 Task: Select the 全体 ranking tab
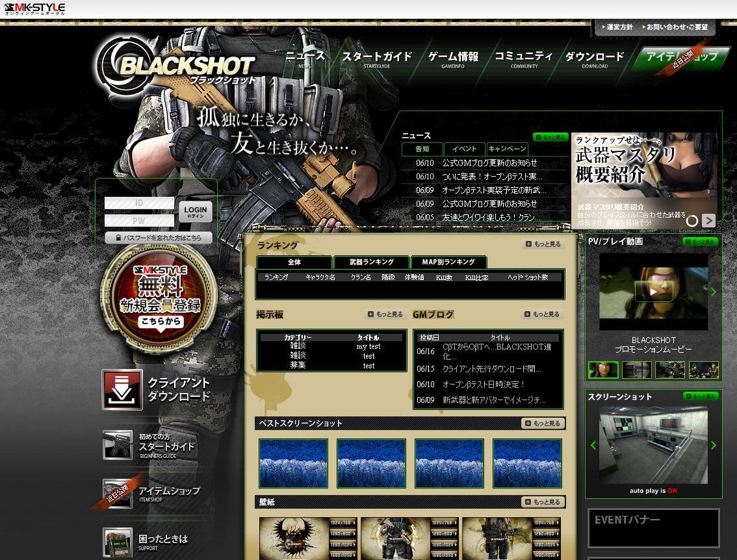[x=294, y=262]
